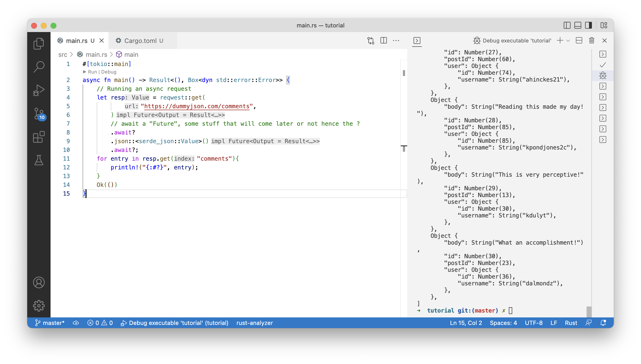Image resolution: width=641 pixels, height=364 pixels.
Task: Open the Search sidebar
Action: (39, 66)
